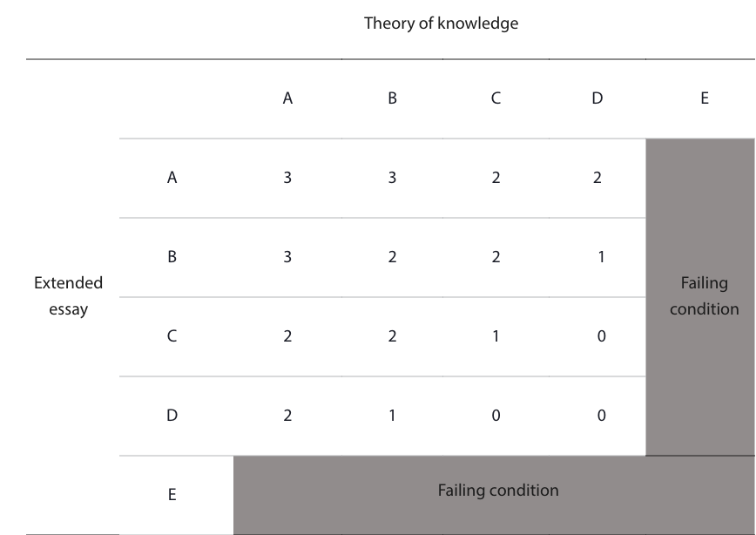Click the value 1 in row C column C
The image size is (756, 535).
point(496,336)
